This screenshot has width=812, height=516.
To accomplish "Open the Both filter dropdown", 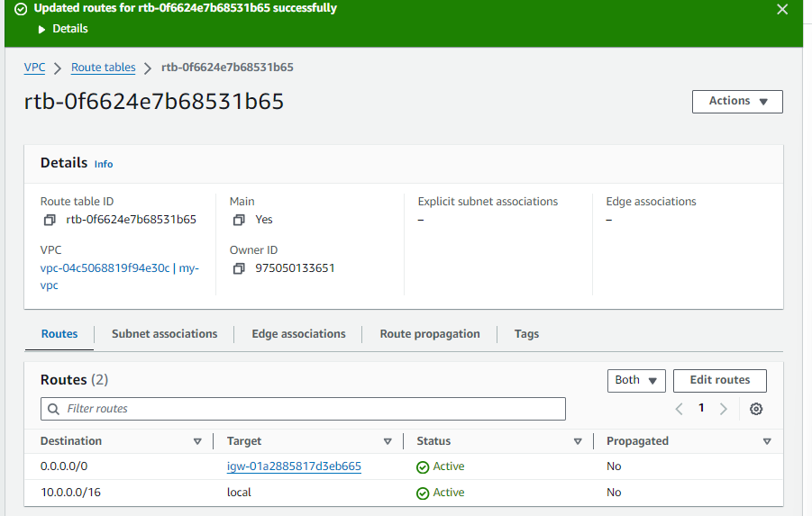I will (x=636, y=380).
